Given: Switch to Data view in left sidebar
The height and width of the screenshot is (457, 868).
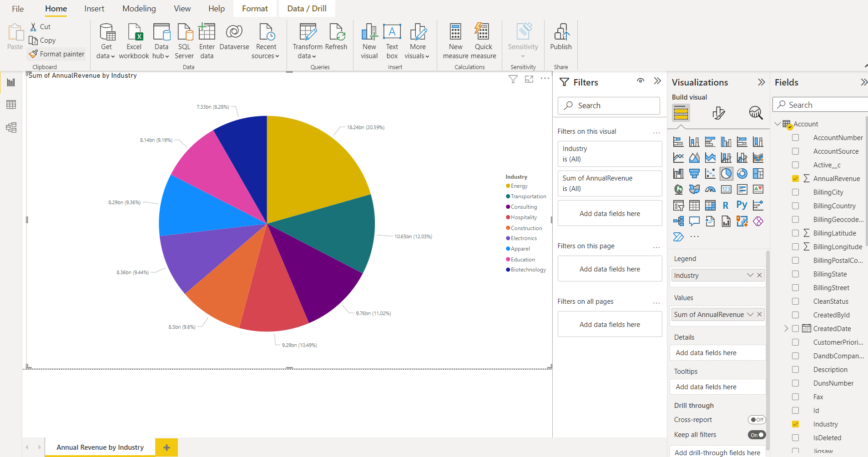Looking at the screenshot, I should (x=11, y=105).
